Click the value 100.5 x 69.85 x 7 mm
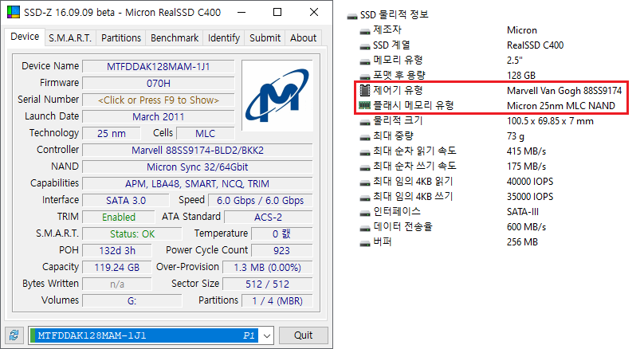Viewport: 644px width, 349px height. (550, 121)
